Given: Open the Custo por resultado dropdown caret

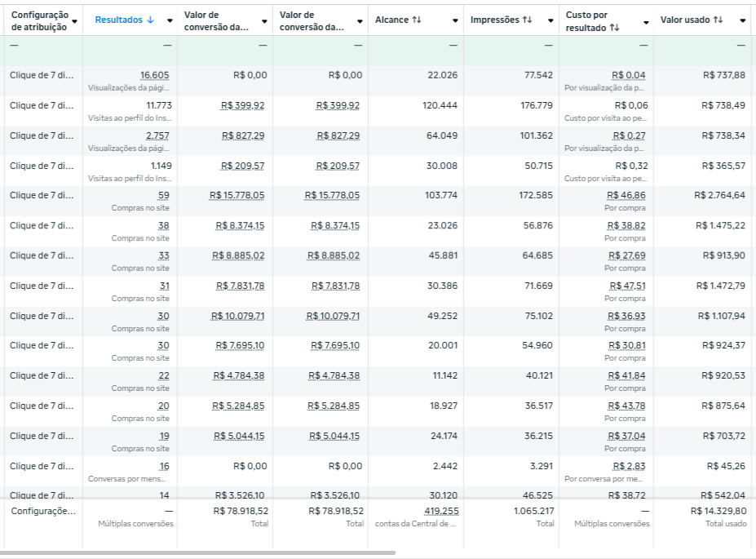Looking at the screenshot, I should click(x=646, y=20).
